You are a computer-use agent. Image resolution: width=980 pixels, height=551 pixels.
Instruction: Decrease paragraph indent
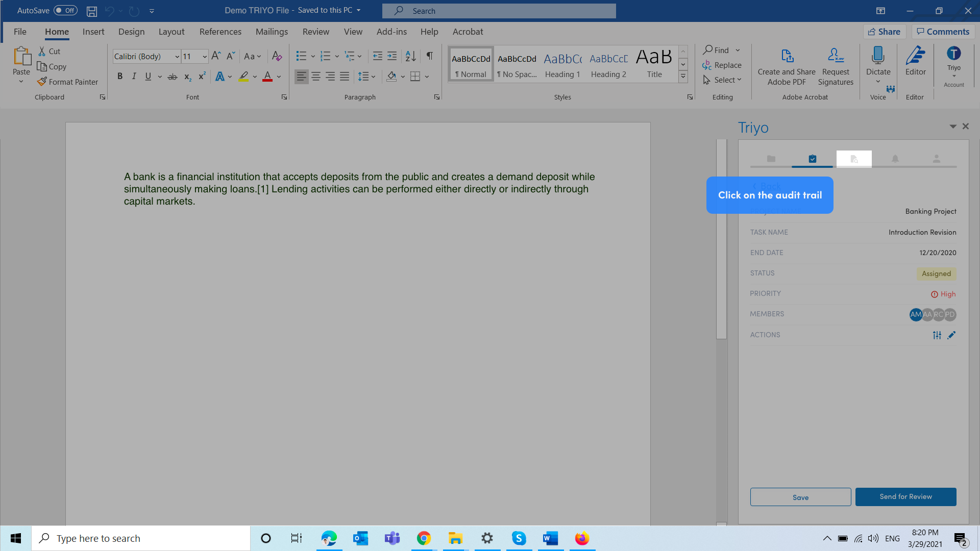point(377,56)
